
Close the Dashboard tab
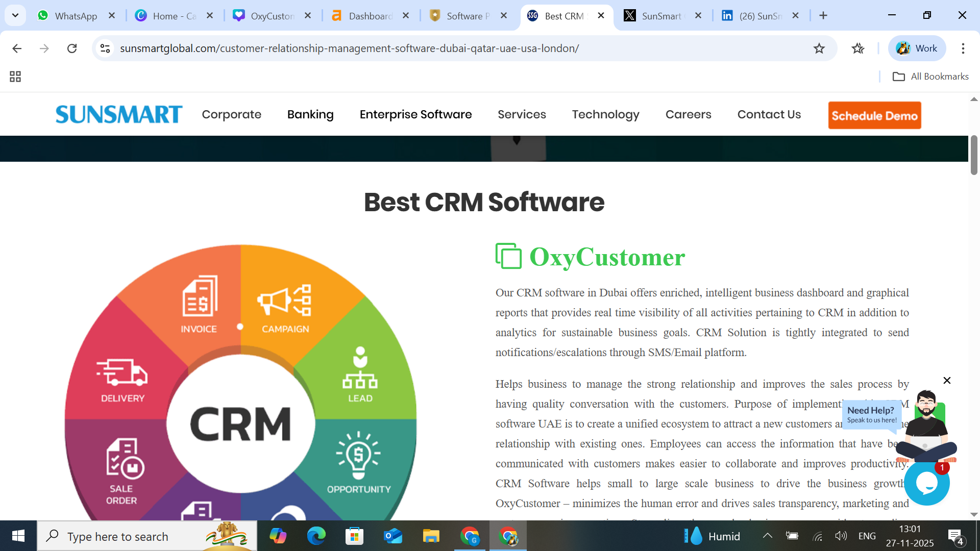point(406,16)
